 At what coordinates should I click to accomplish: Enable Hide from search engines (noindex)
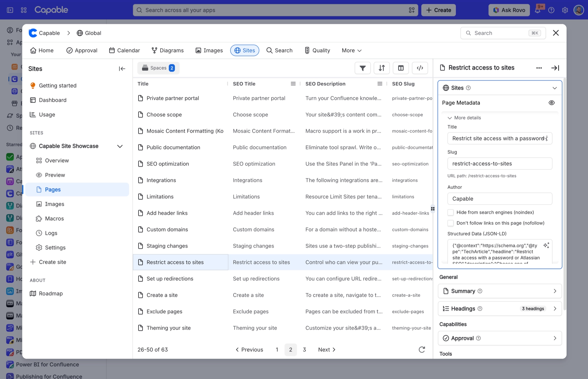point(450,212)
